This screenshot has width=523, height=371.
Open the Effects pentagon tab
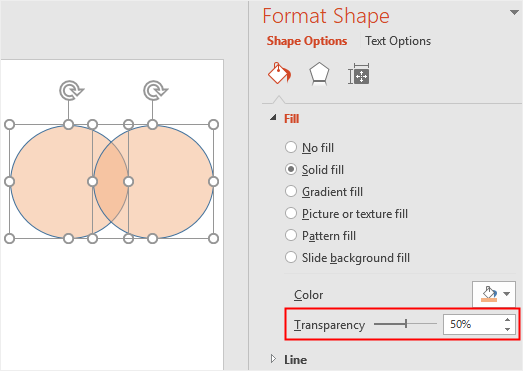tap(319, 74)
